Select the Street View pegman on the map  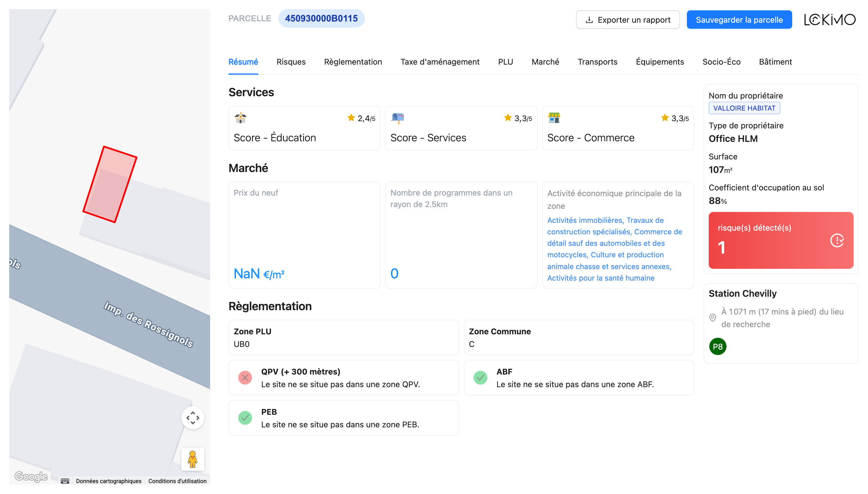coord(193,459)
